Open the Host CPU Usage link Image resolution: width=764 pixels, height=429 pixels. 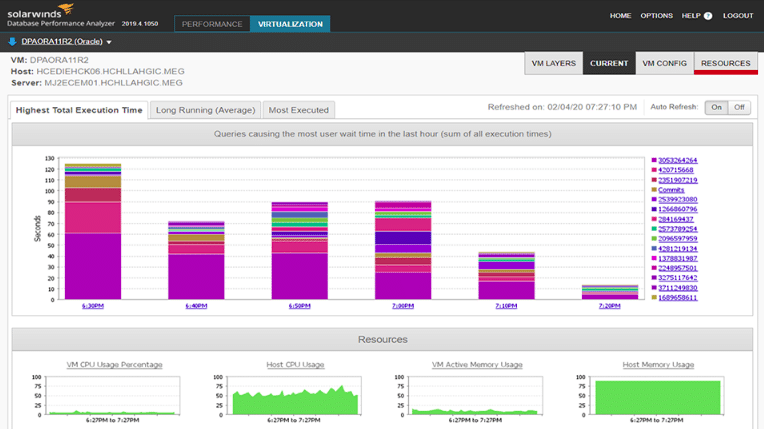295,365
